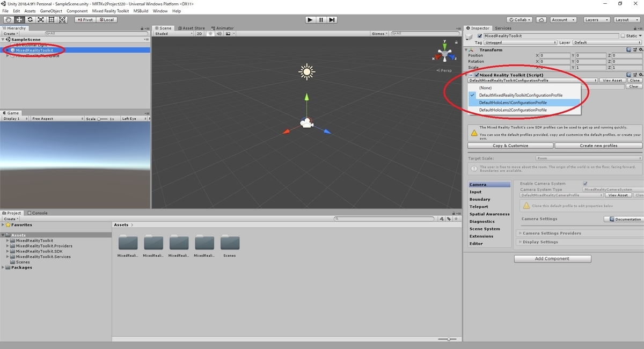The image size is (644, 349).
Task: Select the Directional Light sun gizmo
Action: [306, 71]
